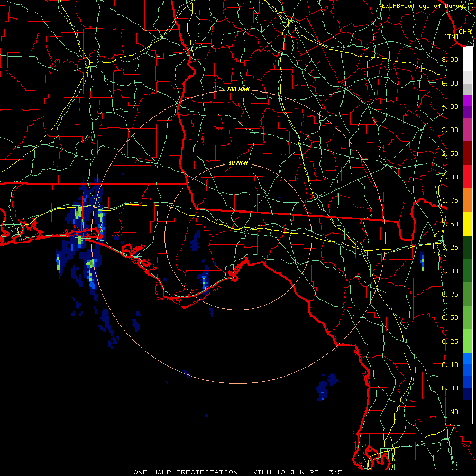Image resolution: width=476 pixels, height=476 pixels.
Task: Click the '2.00' legend value
Action: [x=450, y=177]
